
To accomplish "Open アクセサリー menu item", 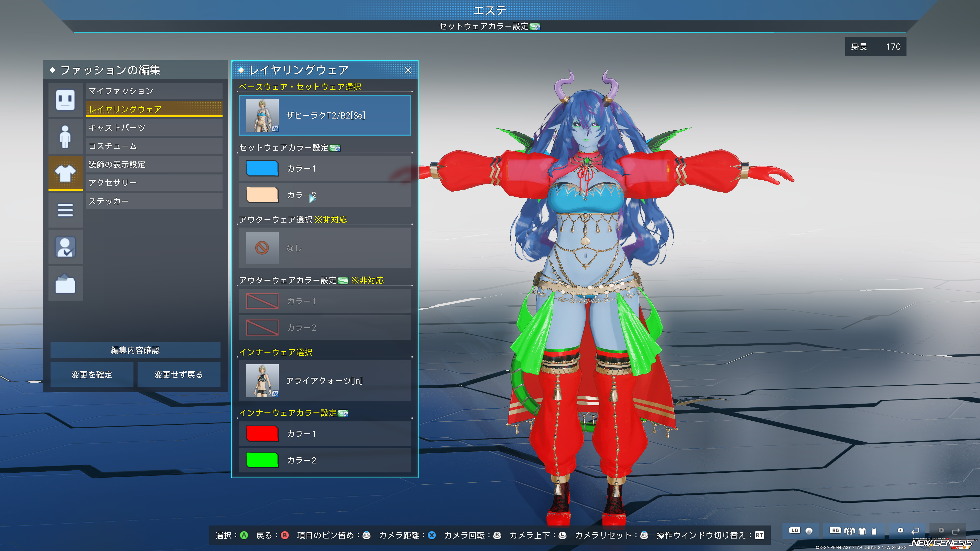I will (x=154, y=183).
